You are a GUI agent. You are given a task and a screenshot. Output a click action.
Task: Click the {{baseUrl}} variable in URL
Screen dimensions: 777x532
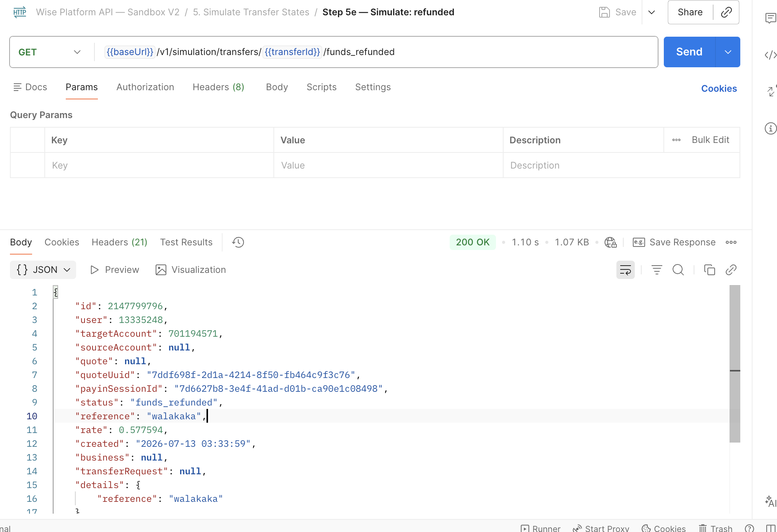click(130, 52)
